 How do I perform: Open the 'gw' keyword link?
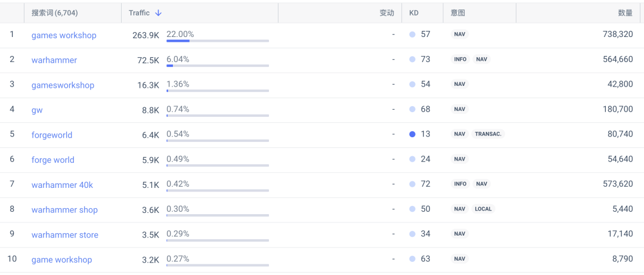point(37,110)
